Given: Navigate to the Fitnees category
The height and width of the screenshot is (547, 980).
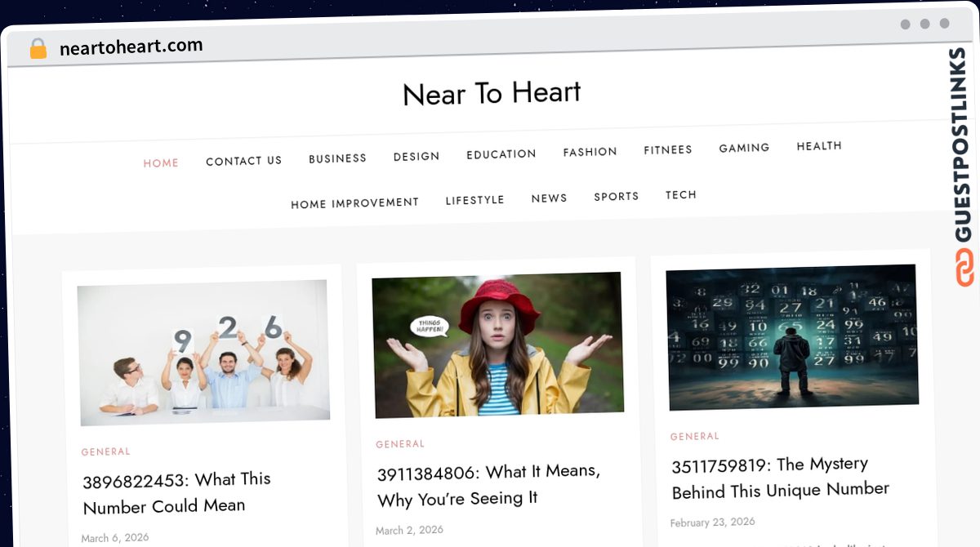Looking at the screenshot, I should [x=668, y=149].
